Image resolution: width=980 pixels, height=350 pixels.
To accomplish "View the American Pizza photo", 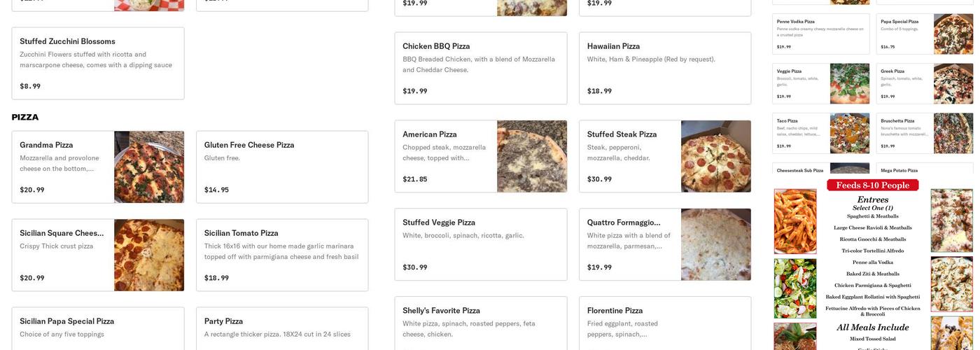I will tap(532, 157).
